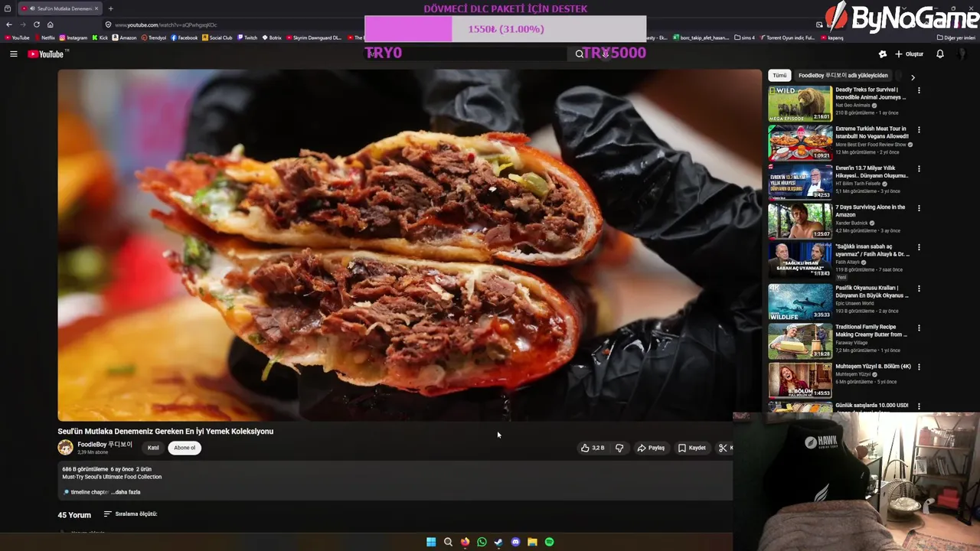Viewport: 980px width, 551px height.
Task: Open the Windows Start button
Action: (x=431, y=542)
